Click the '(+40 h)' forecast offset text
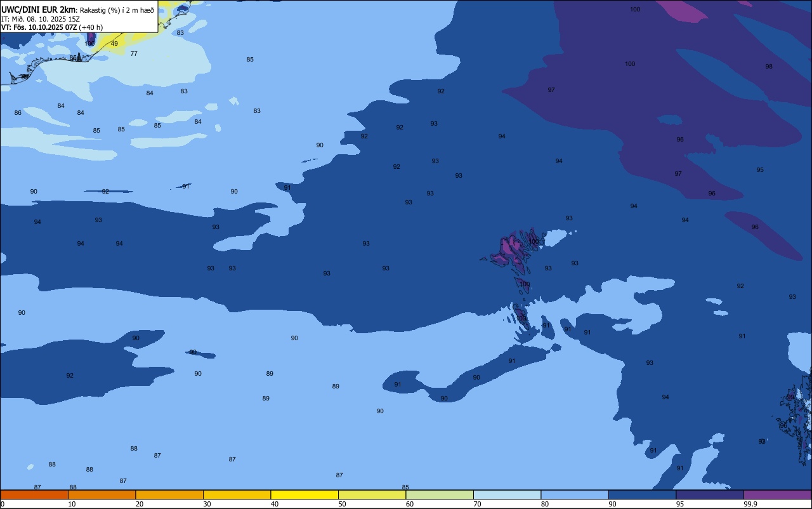Image resolution: width=812 pixels, height=509 pixels. pyautogui.click(x=91, y=27)
